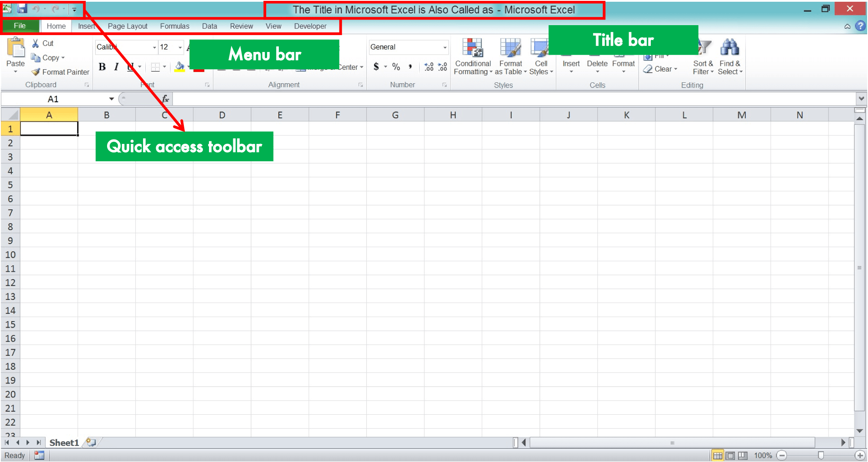Switch to Developer tab
Image resolution: width=868 pixels, height=462 pixels.
coord(310,26)
